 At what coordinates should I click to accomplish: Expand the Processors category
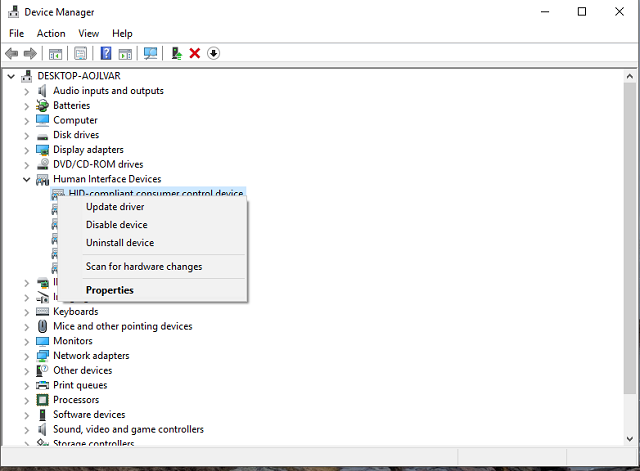(27, 400)
